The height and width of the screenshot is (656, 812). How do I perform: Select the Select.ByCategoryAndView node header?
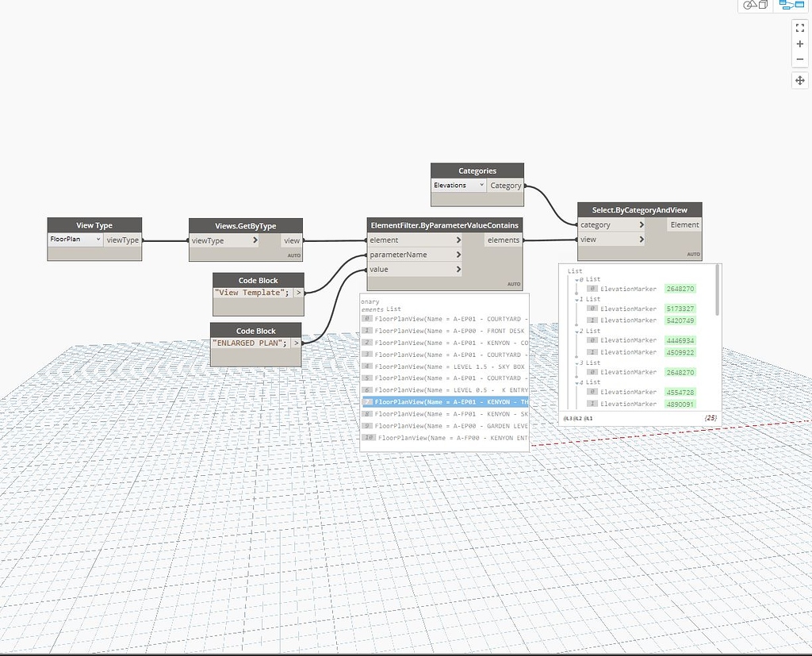click(640, 209)
